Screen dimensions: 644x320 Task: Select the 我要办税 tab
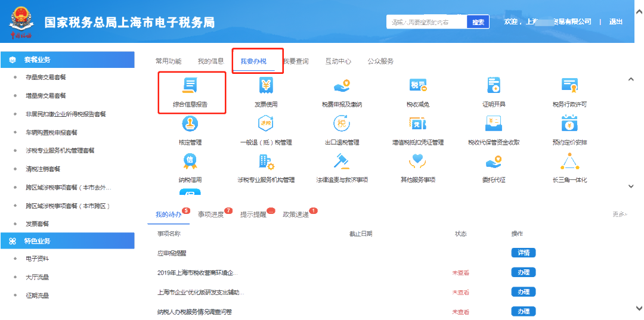click(253, 61)
